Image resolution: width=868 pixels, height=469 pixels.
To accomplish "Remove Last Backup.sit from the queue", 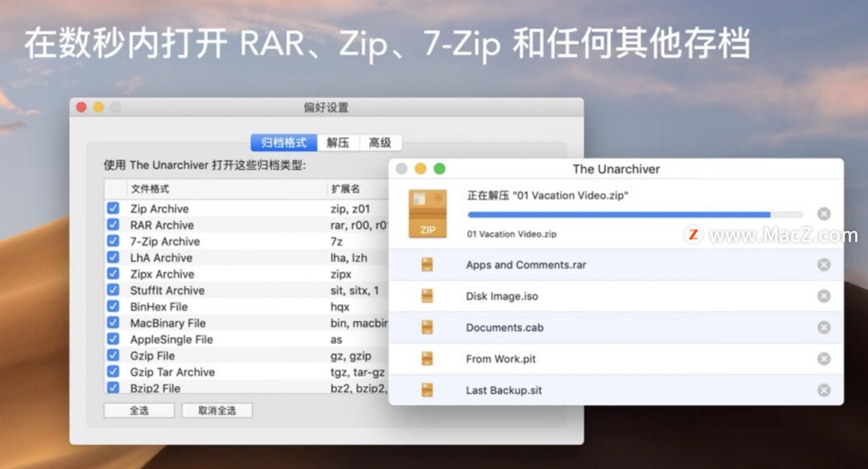I will [x=824, y=390].
